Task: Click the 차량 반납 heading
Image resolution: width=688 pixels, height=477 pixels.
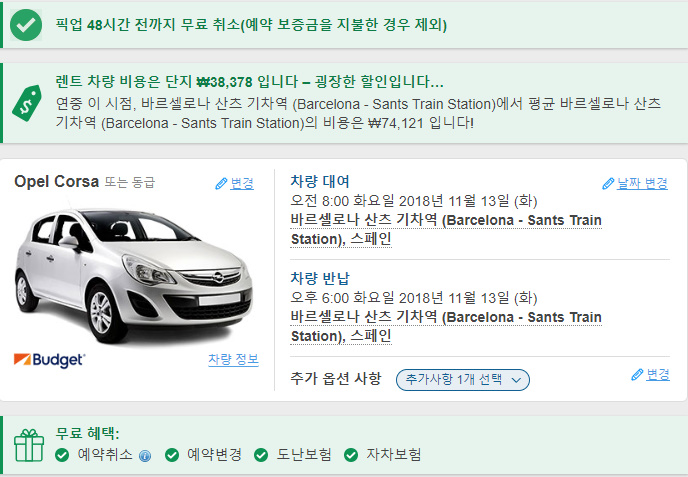Action: tap(320, 278)
